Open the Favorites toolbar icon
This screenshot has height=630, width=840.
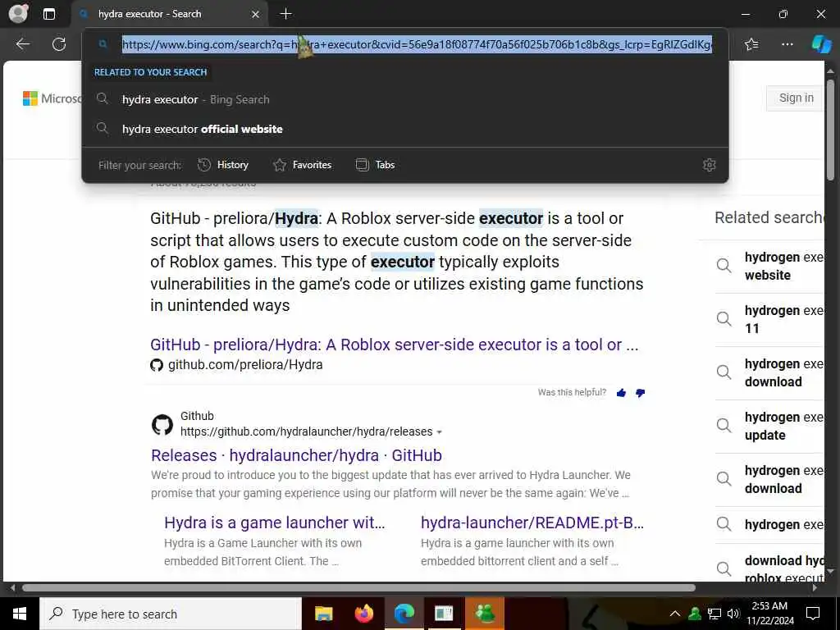coord(751,44)
